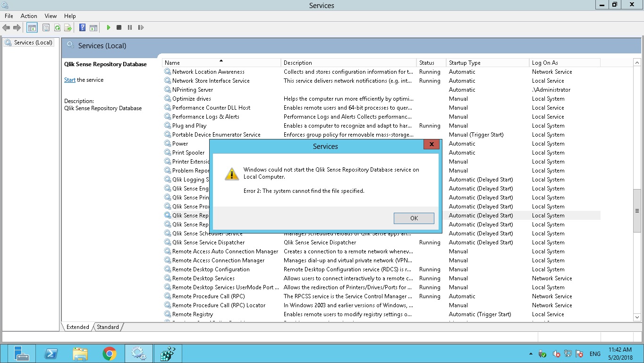Show hidden tray icons arrow
The image size is (644, 363).
point(531,354)
